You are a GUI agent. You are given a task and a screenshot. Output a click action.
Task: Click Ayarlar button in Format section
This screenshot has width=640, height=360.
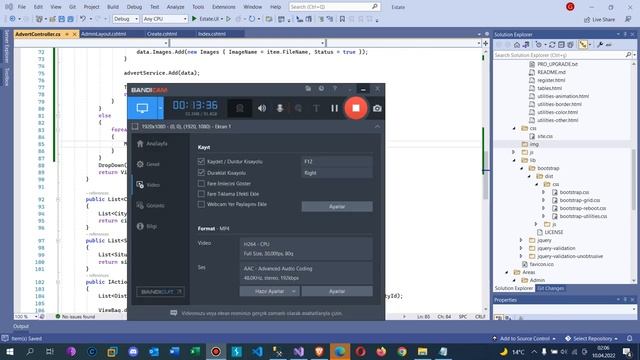(337, 291)
